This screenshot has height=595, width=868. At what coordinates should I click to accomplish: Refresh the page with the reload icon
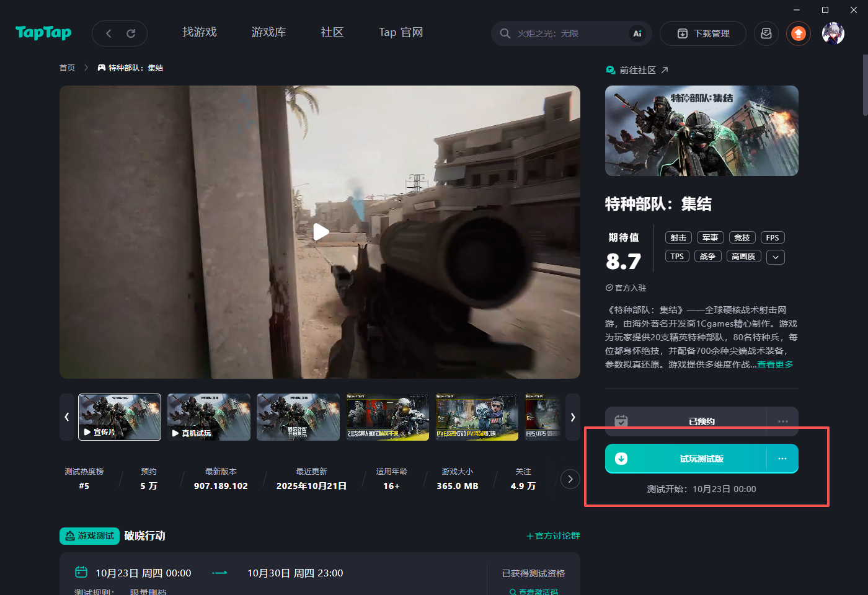pos(131,33)
